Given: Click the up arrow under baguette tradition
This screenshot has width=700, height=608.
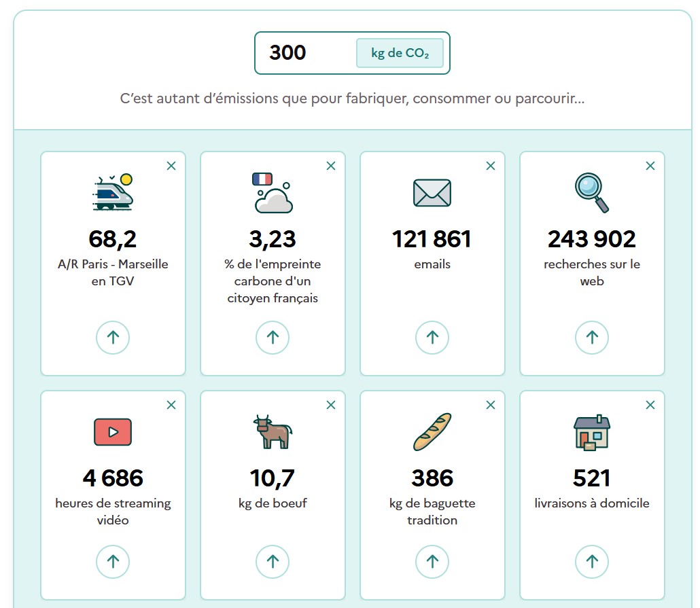Looking at the screenshot, I should point(432,562).
